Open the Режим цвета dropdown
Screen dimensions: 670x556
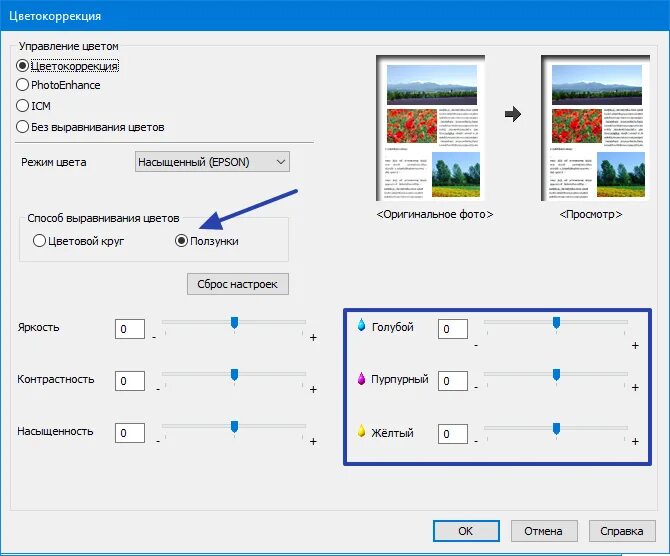point(212,162)
